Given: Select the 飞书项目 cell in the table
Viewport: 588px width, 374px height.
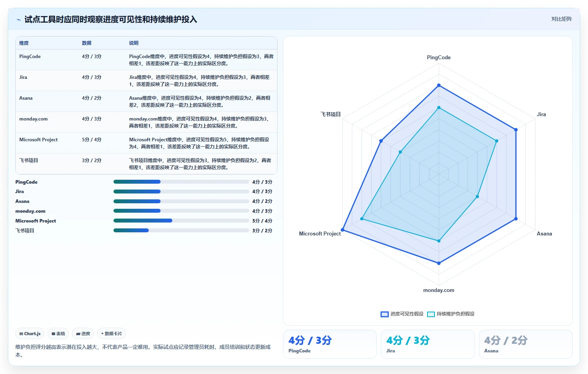Looking at the screenshot, I should click(x=47, y=164).
